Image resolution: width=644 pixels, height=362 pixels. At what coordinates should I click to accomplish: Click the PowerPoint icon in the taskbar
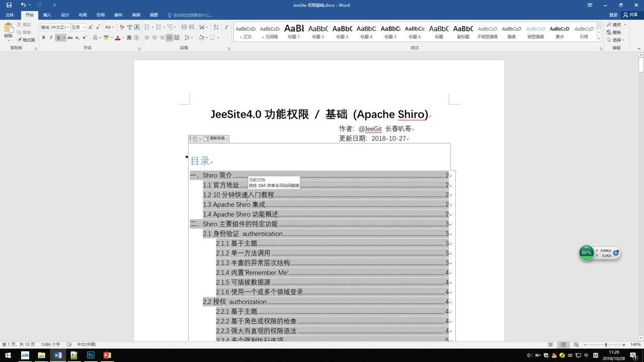(x=107, y=355)
